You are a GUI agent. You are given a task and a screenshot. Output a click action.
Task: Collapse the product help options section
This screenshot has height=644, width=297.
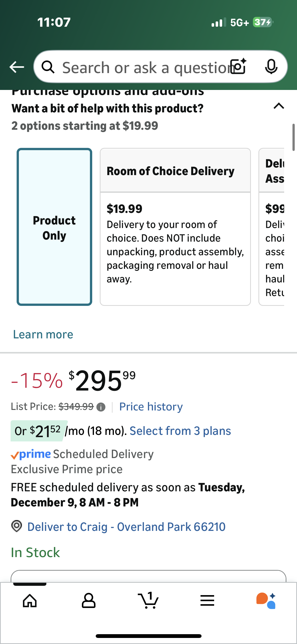[279, 106]
